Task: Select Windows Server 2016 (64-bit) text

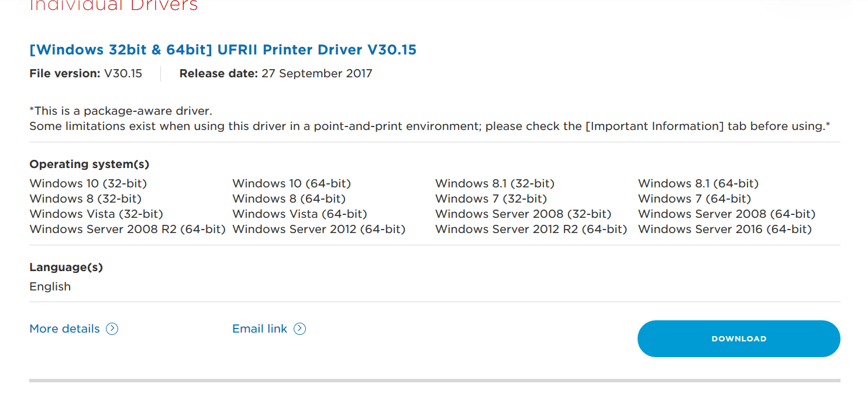Action: tap(725, 229)
